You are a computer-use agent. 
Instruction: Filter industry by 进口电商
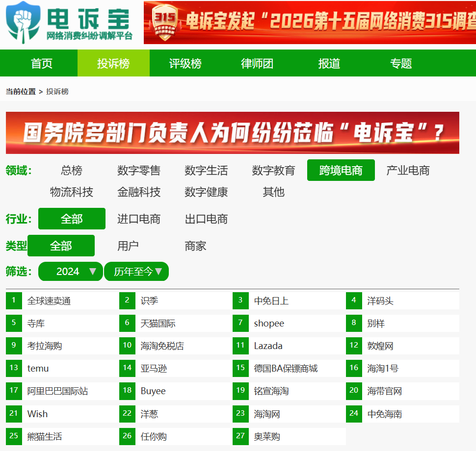[139, 219]
